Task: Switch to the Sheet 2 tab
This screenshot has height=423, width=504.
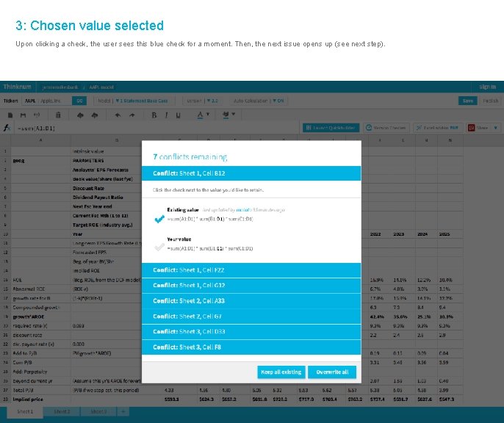Action: [62, 412]
